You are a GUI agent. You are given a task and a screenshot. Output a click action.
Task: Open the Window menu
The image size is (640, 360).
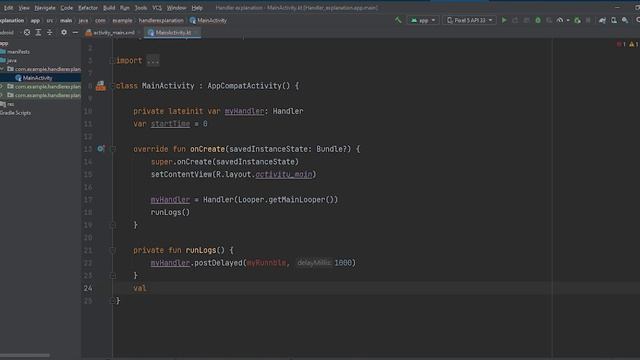pos(176,8)
